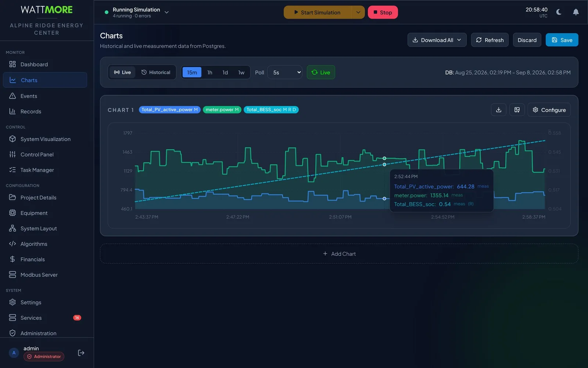Download Chart 1 data icon

coord(499,110)
